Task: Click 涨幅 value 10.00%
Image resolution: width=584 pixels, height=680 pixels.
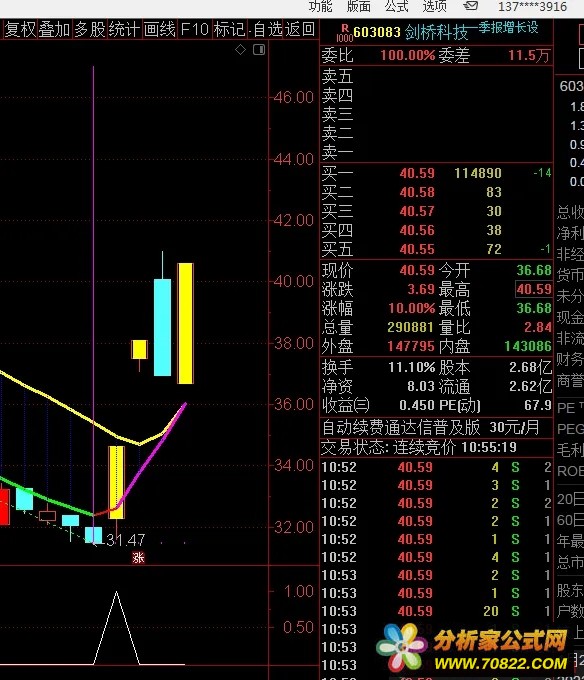Action: coord(411,308)
